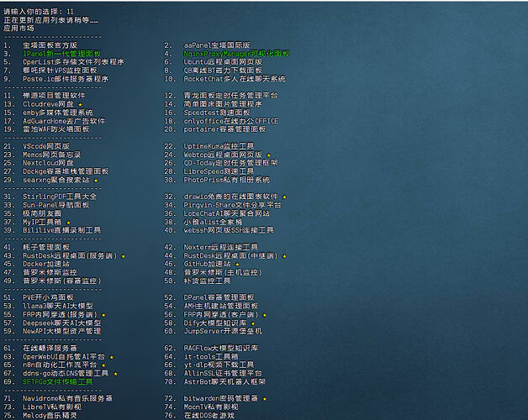Select entry '宝塔面板官方版'

point(50,45)
